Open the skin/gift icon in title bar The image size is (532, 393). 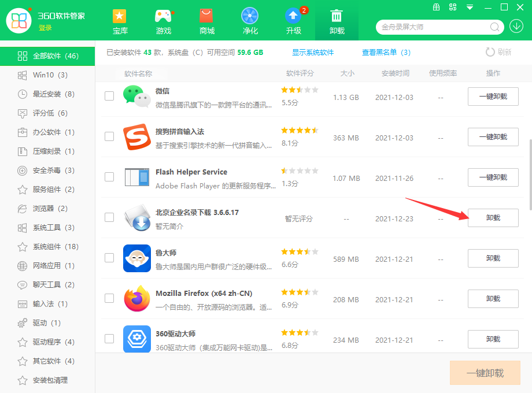point(437,7)
